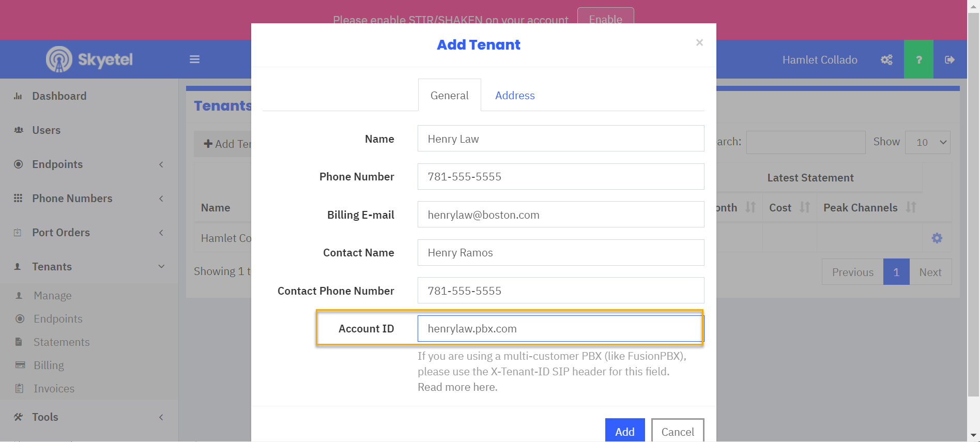Switch to the Address tab
The width and height of the screenshot is (980, 442).
(x=515, y=96)
